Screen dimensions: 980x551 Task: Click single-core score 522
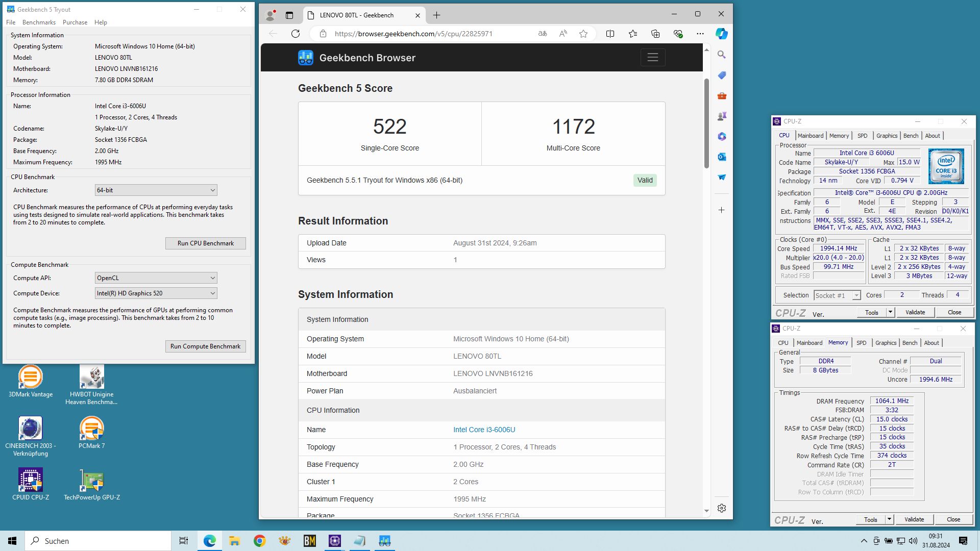(x=390, y=127)
